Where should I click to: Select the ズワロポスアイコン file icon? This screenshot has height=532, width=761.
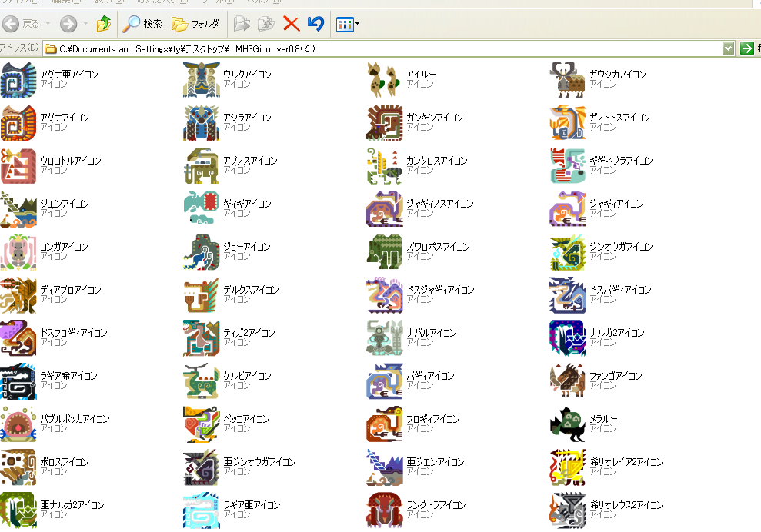pyautogui.click(x=385, y=252)
